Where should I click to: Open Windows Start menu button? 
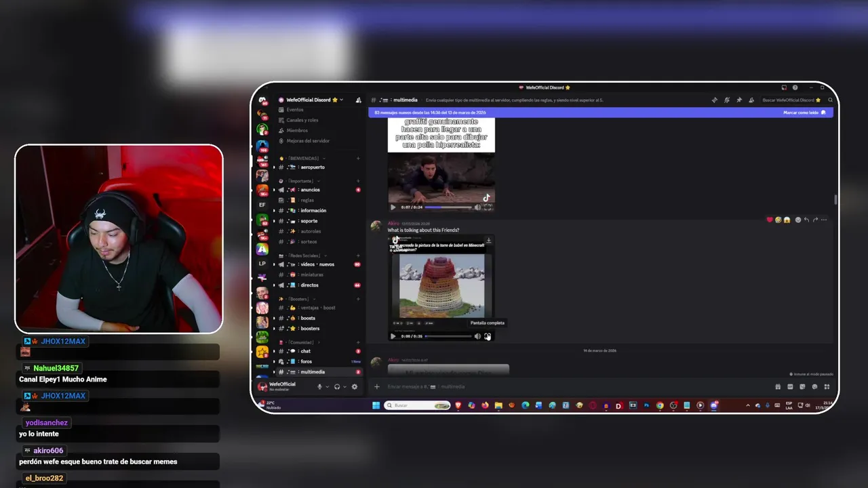tap(376, 405)
